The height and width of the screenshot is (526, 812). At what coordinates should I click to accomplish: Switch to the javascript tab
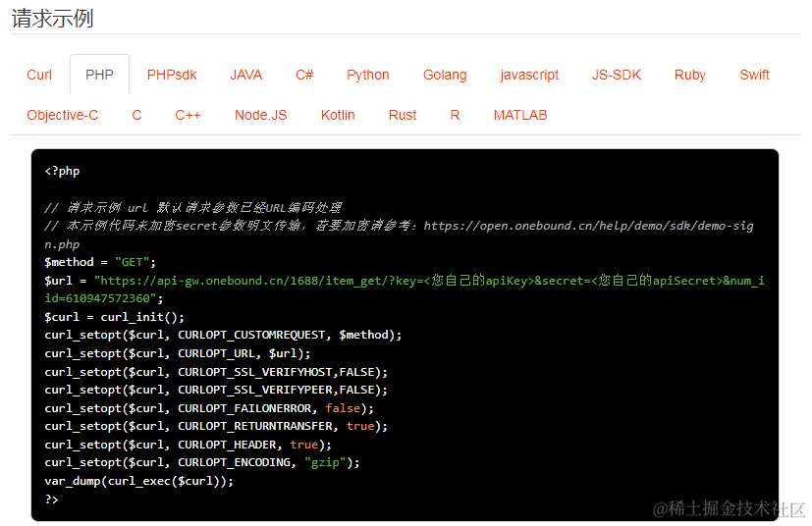click(529, 75)
